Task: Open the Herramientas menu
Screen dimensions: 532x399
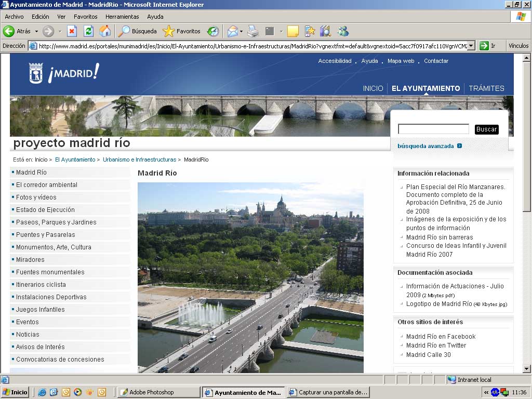Action: (122, 17)
